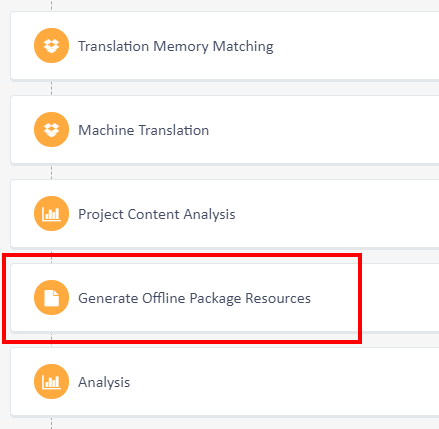Click the Machine Translation orange box icon

(x=51, y=130)
